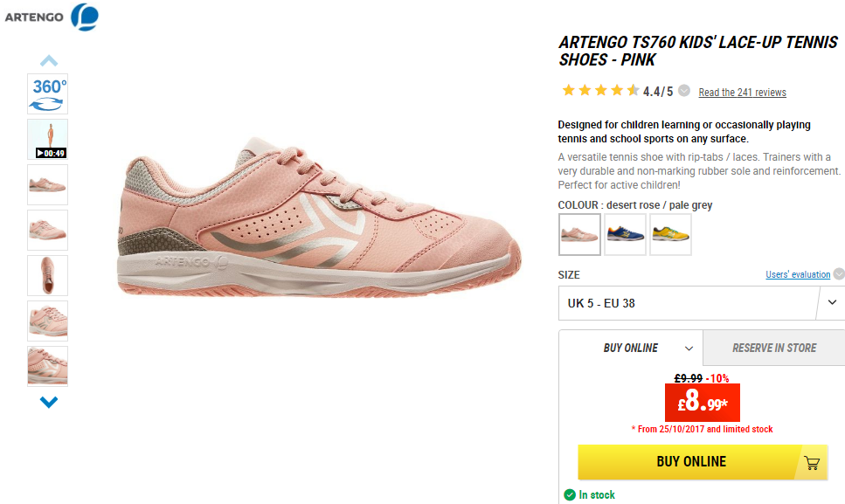Open the 360° rotation view

[48, 93]
